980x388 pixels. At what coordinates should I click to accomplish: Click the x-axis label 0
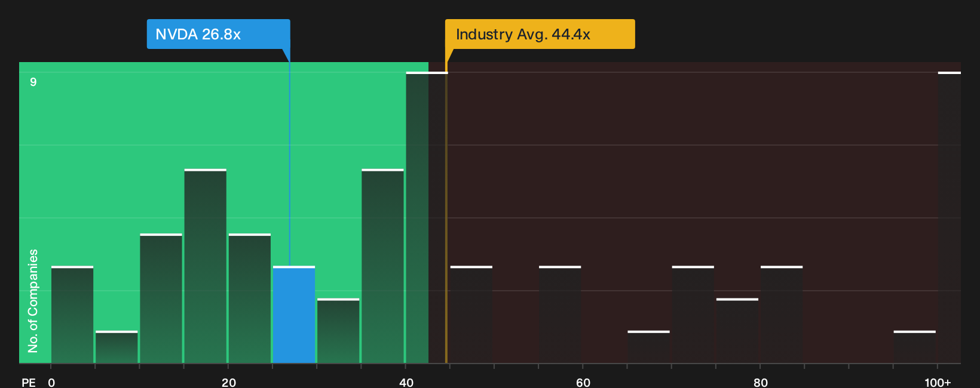click(x=51, y=382)
